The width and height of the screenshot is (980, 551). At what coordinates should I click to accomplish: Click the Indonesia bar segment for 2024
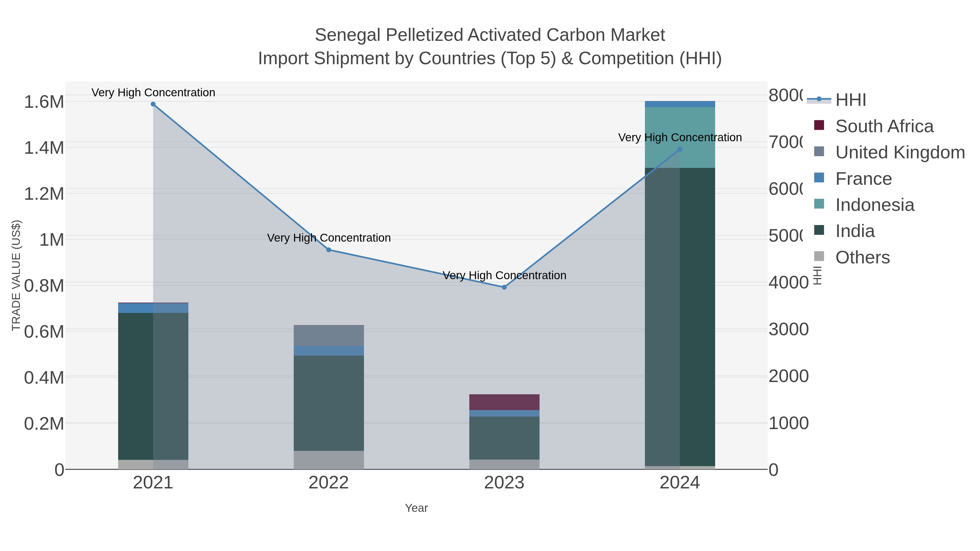pyautogui.click(x=680, y=138)
